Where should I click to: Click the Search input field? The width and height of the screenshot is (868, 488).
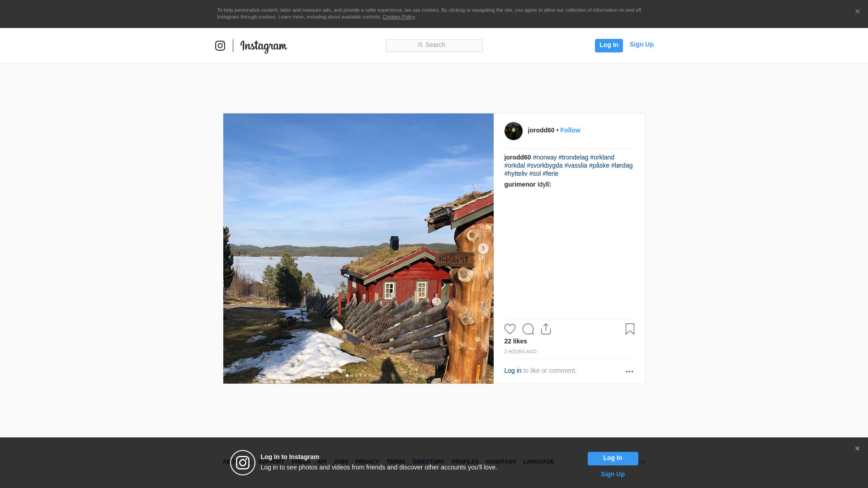click(x=434, y=45)
